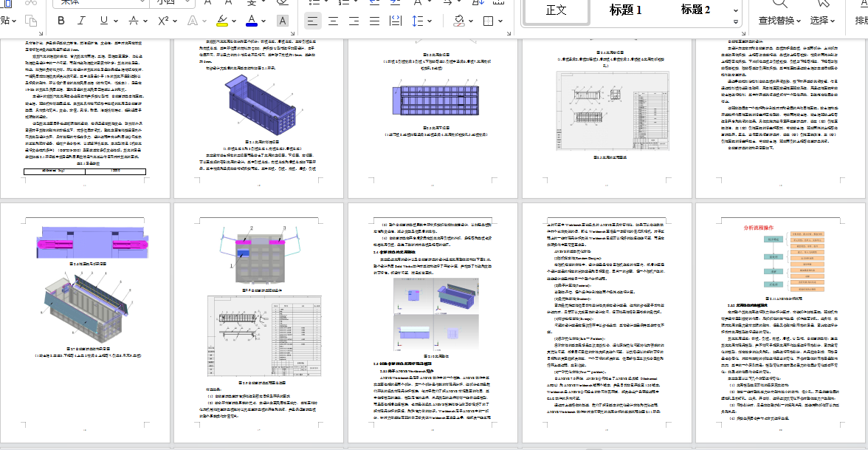Viewport: 868px width, 450px height.
Task: Open line spacing dropdown arrow
Action: point(429,21)
